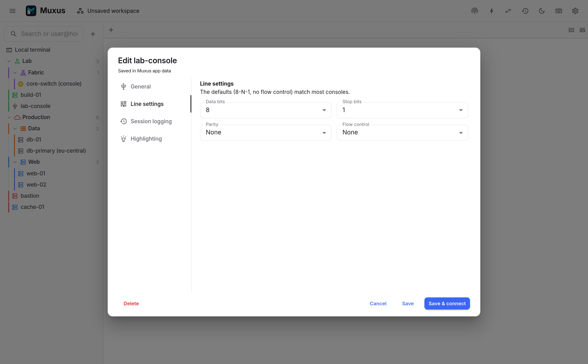Switch to stacked rows layout icon
The image size is (588, 364).
pyautogui.click(x=582, y=30)
